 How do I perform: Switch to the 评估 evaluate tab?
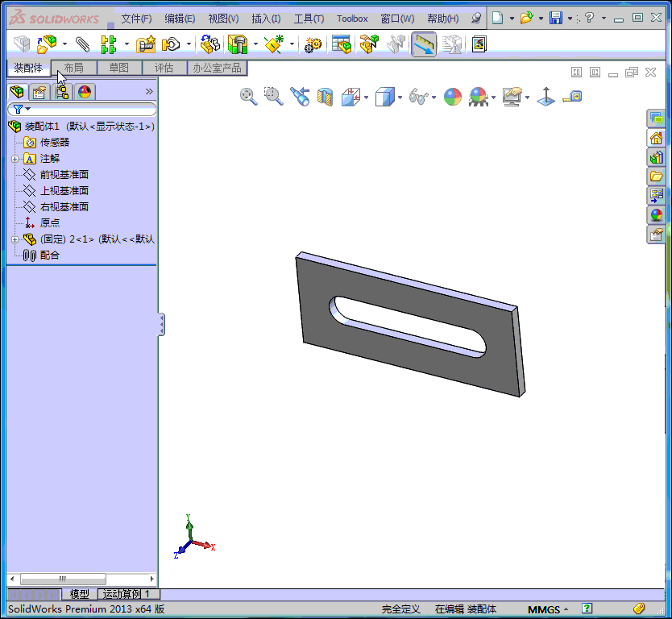tap(164, 68)
